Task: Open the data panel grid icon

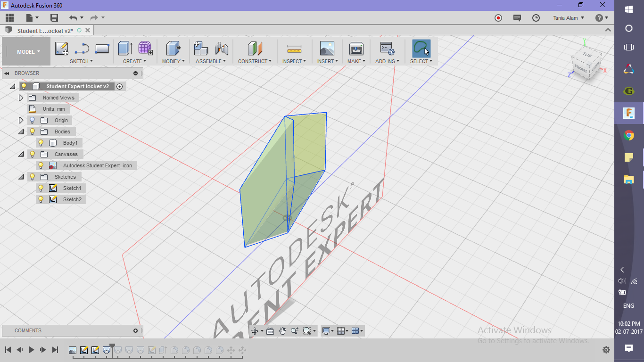Action: click(x=9, y=18)
